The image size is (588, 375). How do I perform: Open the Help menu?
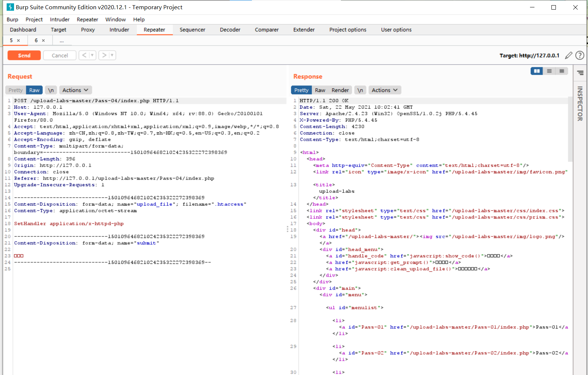(139, 20)
